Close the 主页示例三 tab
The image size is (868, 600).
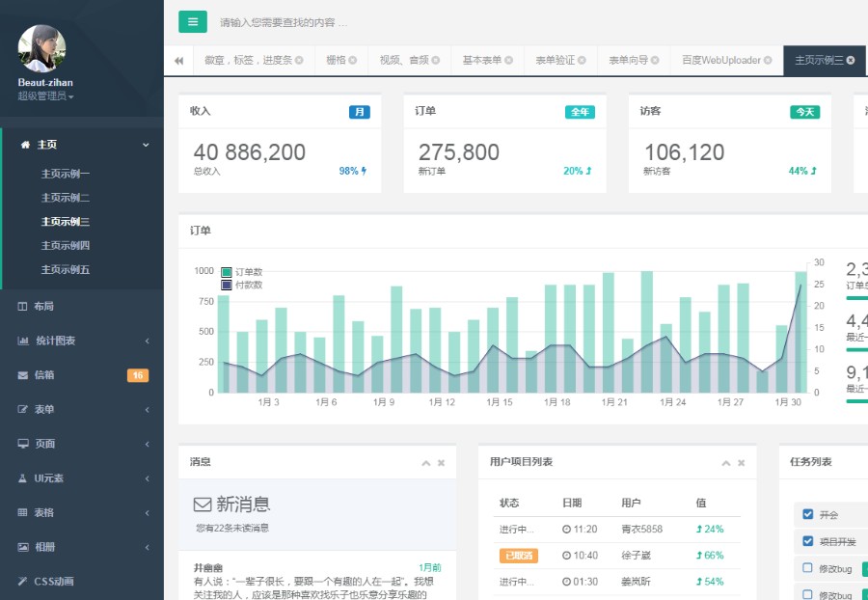[851, 61]
